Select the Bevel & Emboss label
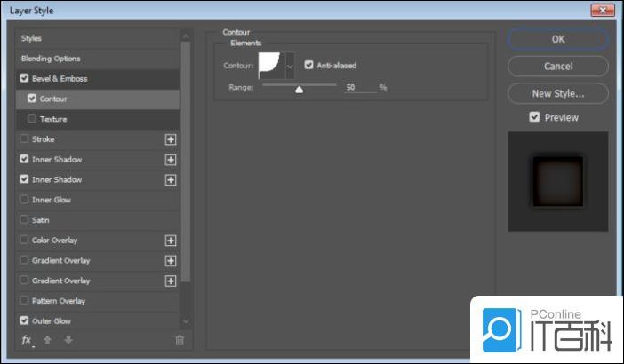Viewport: 624px width, 364px height. 60,79
